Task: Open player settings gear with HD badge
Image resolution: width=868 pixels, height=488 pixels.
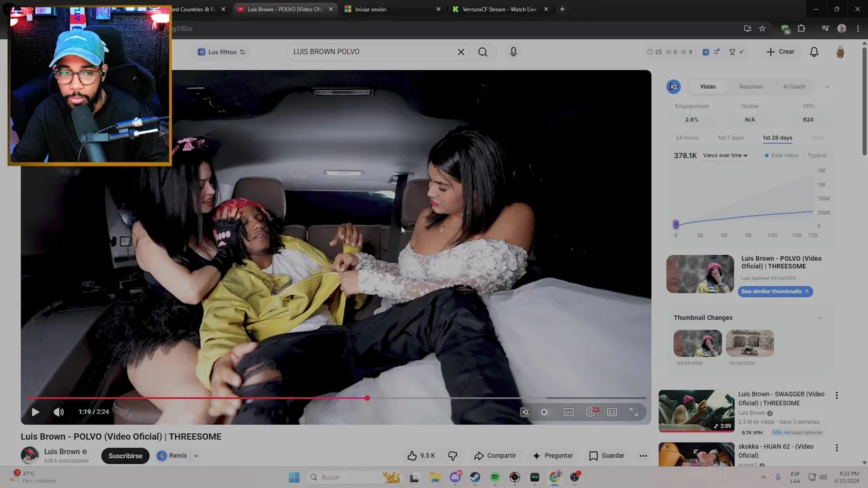Action: point(591,412)
